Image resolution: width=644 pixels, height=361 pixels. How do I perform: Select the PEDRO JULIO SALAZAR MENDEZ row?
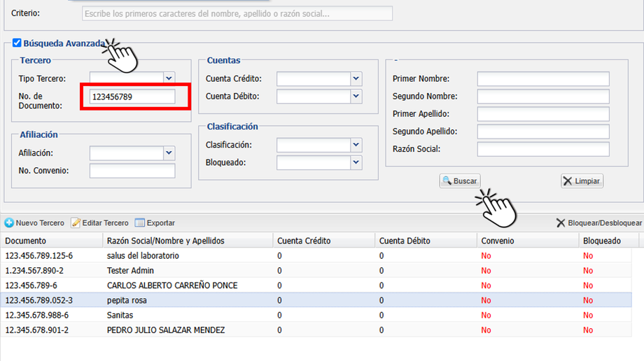pos(316,330)
